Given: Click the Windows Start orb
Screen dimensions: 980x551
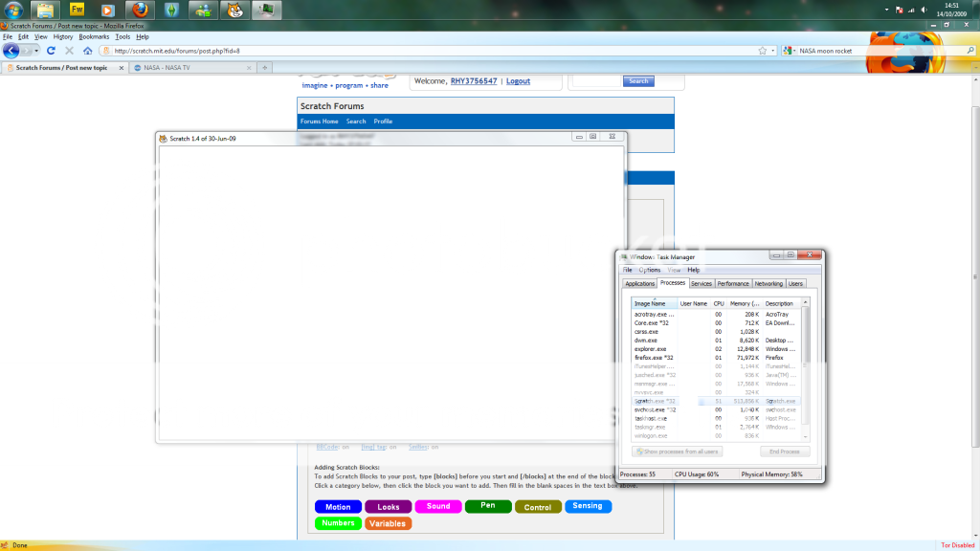Looking at the screenshot, I should click(x=13, y=11).
